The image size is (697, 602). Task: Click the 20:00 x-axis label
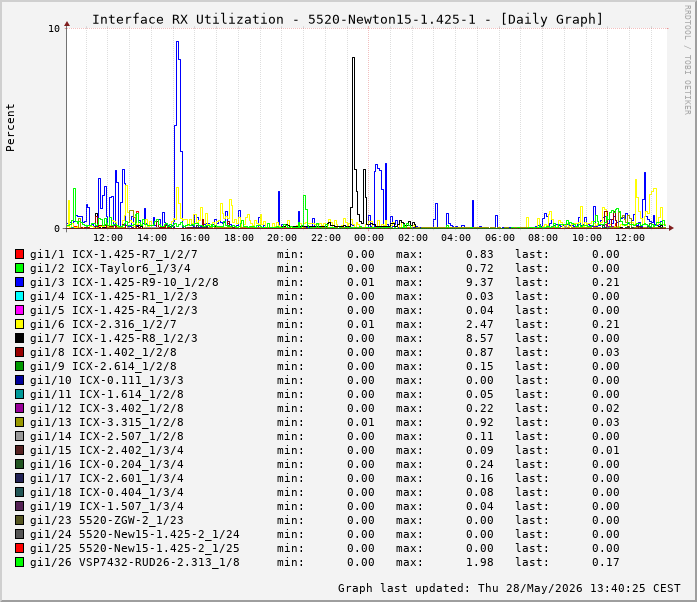(x=282, y=237)
